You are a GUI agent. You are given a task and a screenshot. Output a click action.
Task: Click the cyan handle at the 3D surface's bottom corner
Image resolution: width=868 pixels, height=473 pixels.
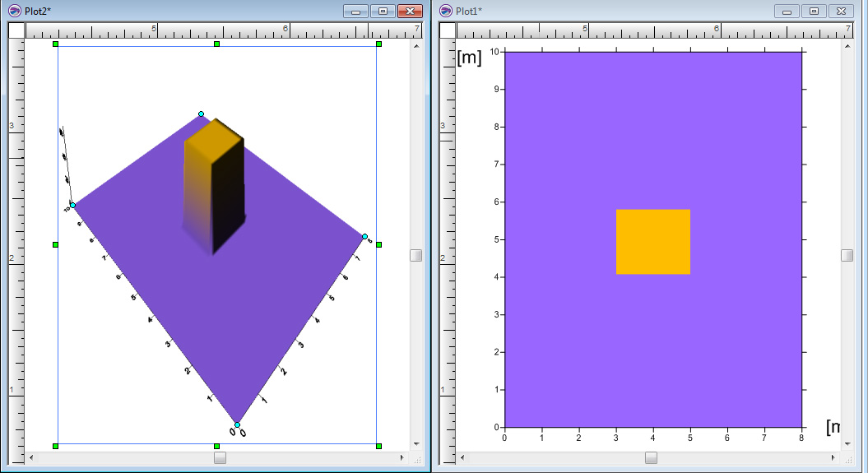point(238,424)
